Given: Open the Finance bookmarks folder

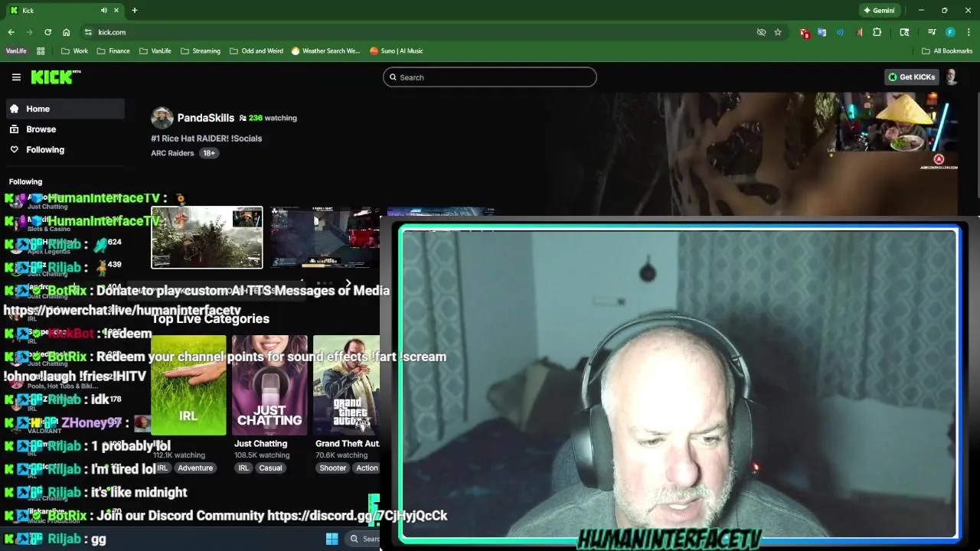Looking at the screenshot, I should tap(113, 51).
